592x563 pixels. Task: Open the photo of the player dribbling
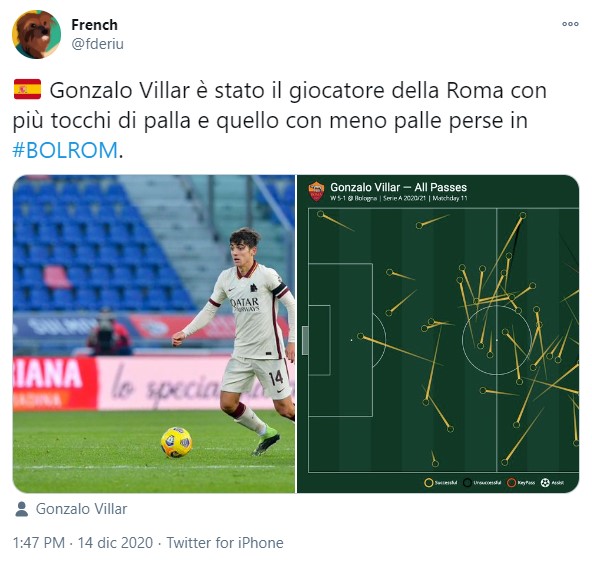[x=154, y=334]
